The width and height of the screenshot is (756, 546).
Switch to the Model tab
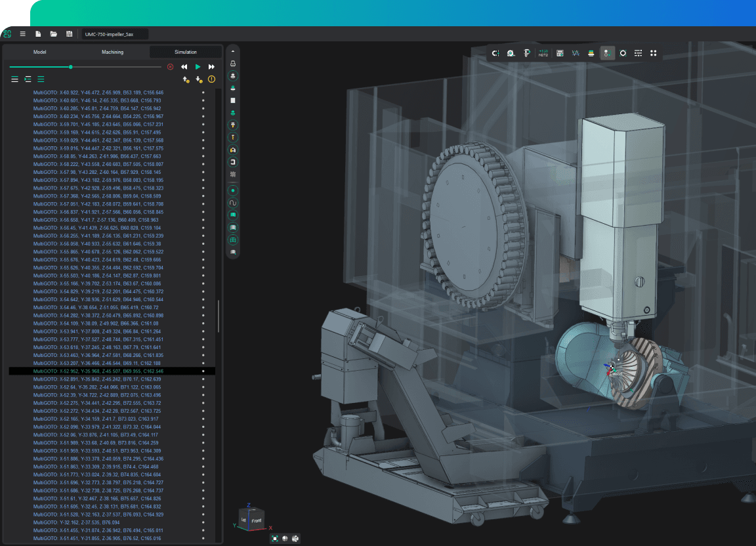coord(40,52)
